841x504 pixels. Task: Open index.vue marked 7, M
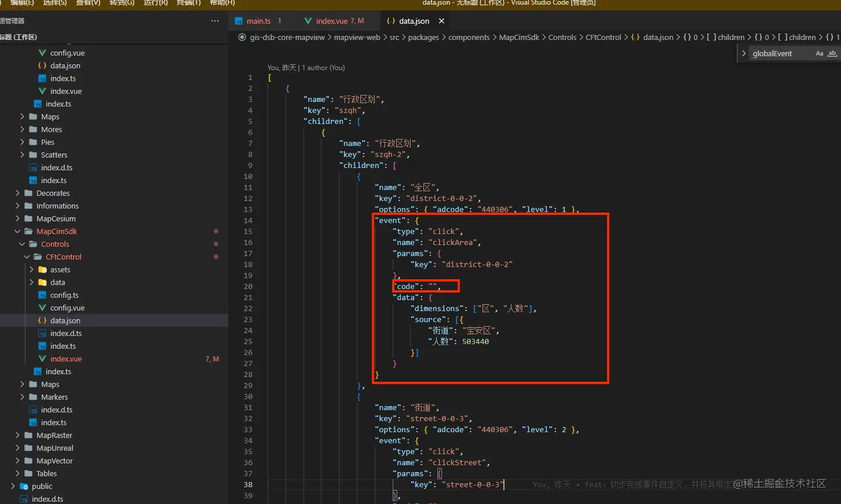(66, 359)
